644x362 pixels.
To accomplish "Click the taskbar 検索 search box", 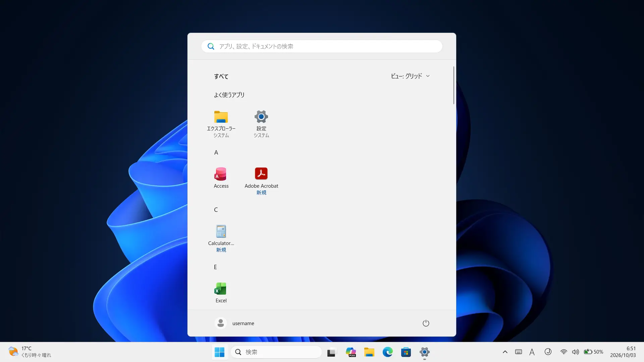I will pos(276,352).
